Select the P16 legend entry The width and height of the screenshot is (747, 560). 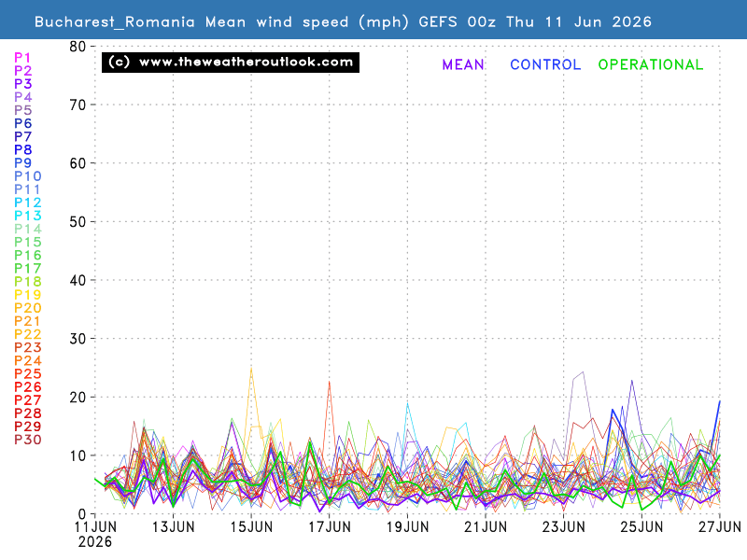[28, 255]
